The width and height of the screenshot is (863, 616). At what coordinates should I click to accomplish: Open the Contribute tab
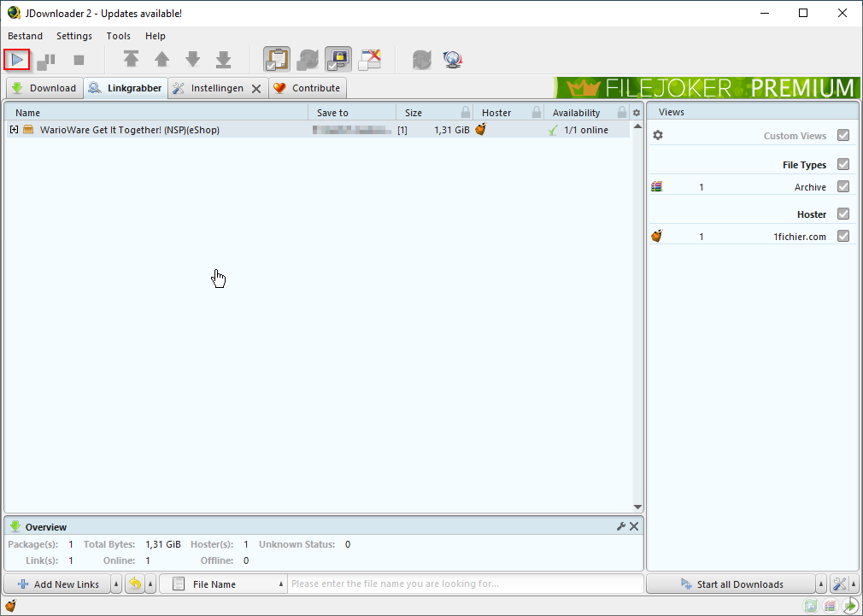point(308,88)
